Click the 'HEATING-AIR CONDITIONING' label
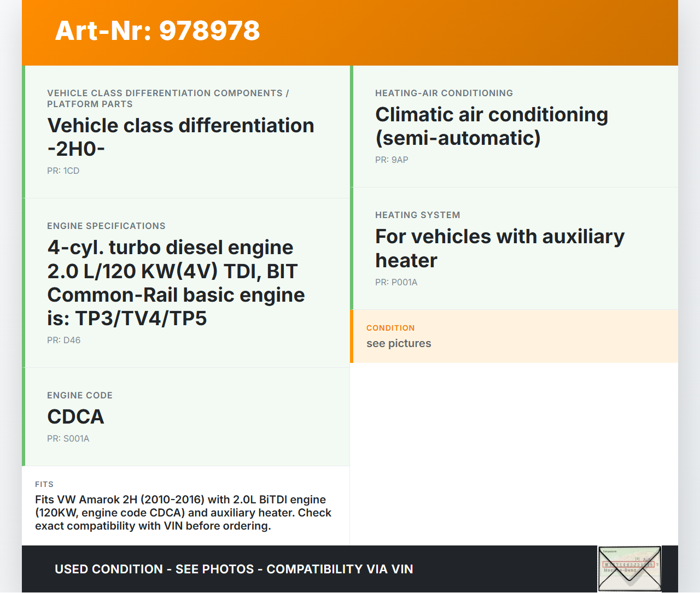This screenshot has width=700, height=593. coord(444,93)
